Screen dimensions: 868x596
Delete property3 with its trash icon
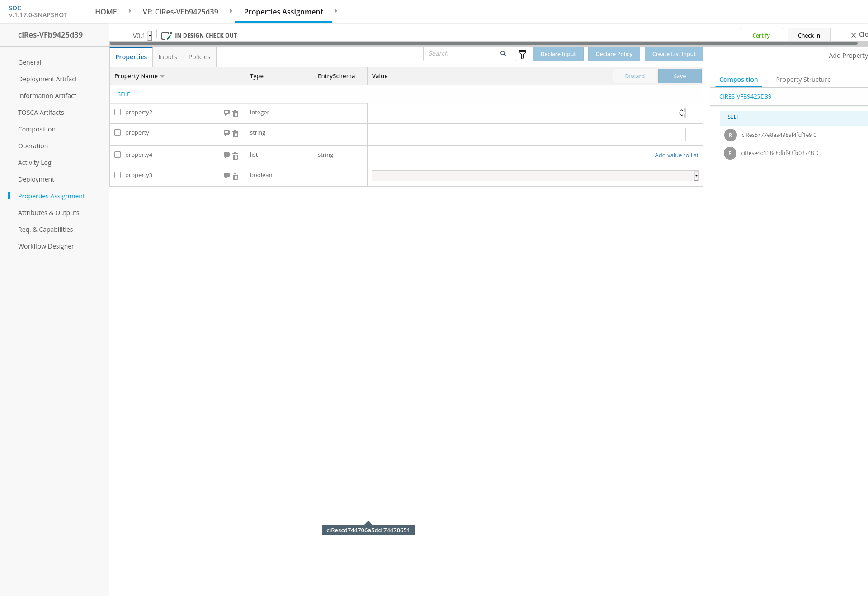(x=235, y=176)
